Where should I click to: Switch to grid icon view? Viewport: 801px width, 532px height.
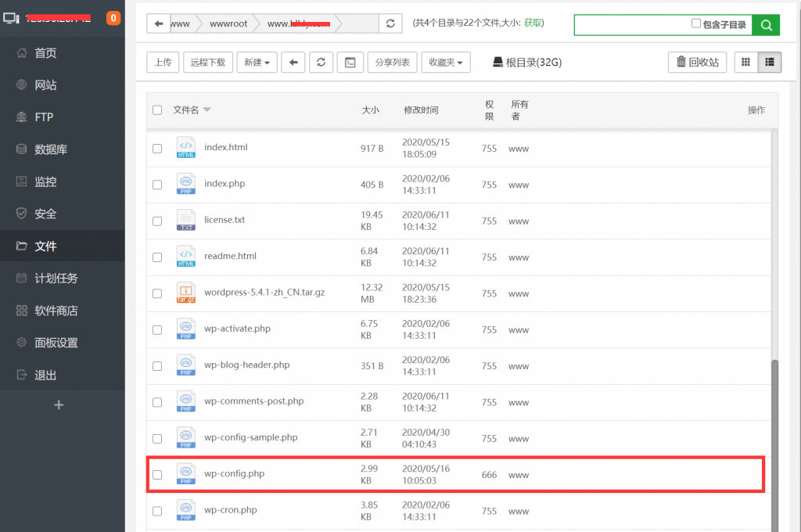745,63
